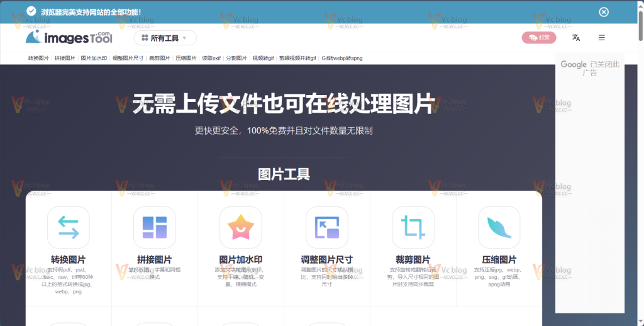Open the hamburger menu icon
This screenshot has height=326, width=644.
click(x=601, y=38)
